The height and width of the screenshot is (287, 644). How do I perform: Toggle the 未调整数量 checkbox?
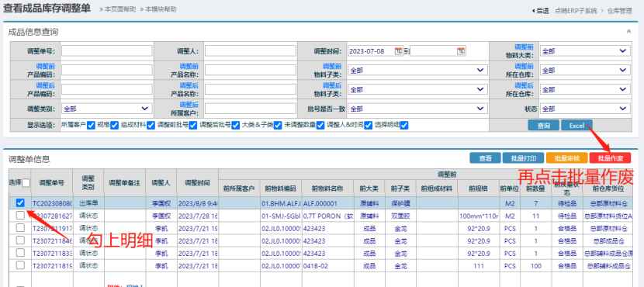pos(320,125)
